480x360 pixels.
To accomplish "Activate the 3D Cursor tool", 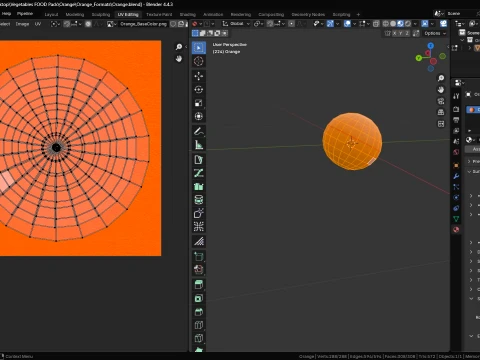I will 199,61.
